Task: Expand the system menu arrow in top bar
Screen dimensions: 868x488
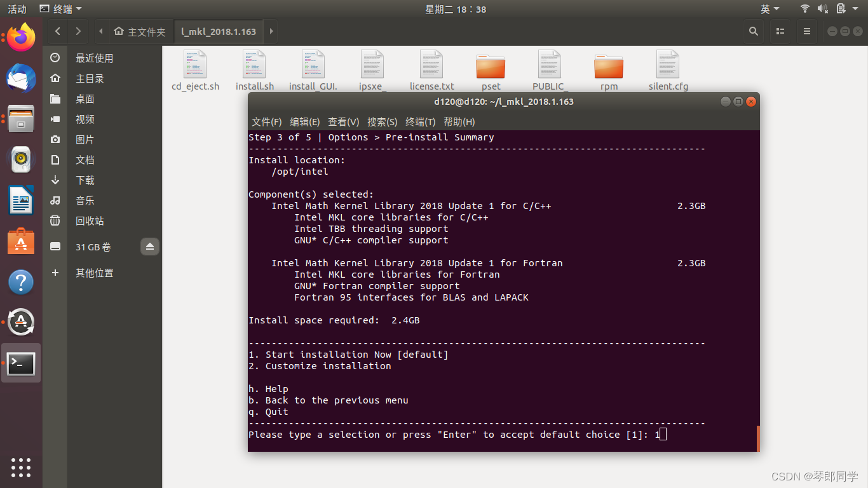Action: (856, 9)
